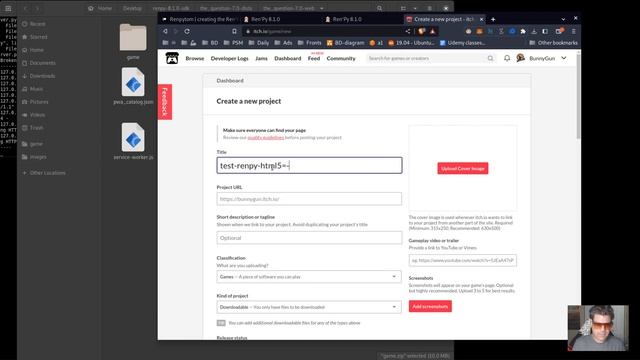
Task: Click the itch.io search games field
Action: pyautogui.click(x=427, y=58)
